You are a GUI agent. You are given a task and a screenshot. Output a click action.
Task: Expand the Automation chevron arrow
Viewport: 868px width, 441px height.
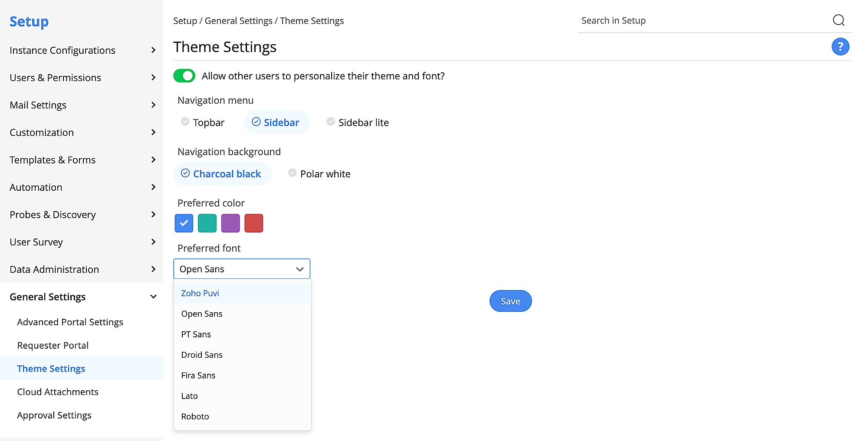pyautogui.click(x=153, y=187)
